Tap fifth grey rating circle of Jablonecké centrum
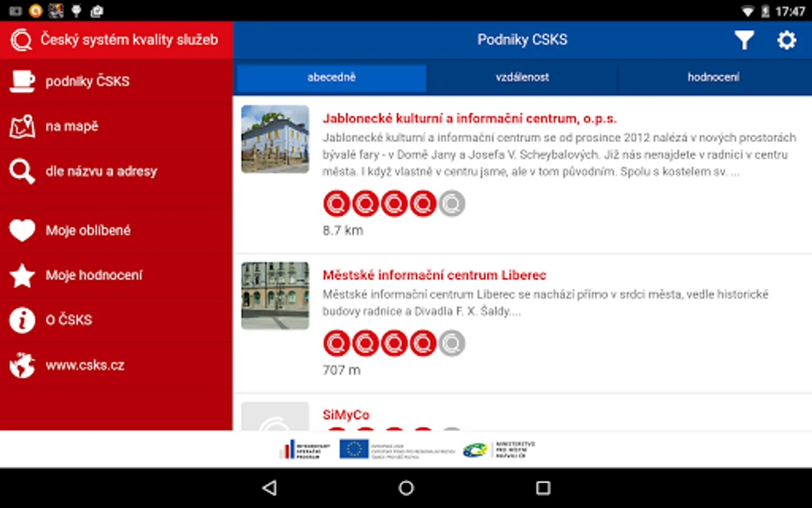This screenshot has width=812, height=508. pos(452,204)
